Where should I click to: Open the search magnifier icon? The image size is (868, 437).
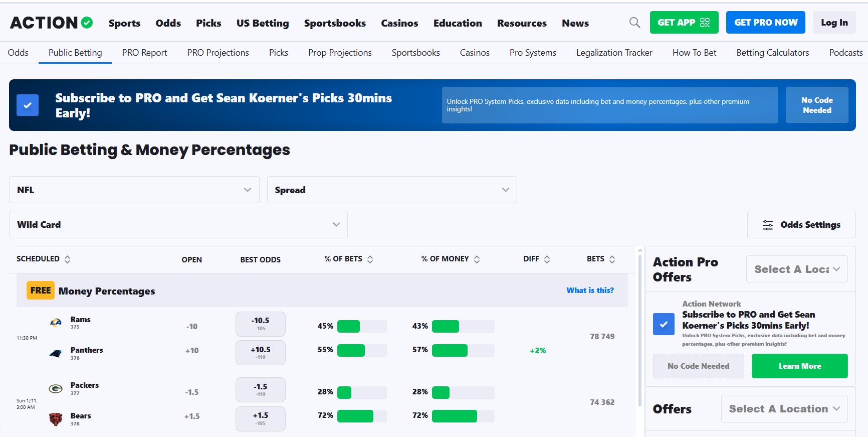click(634, 23)
